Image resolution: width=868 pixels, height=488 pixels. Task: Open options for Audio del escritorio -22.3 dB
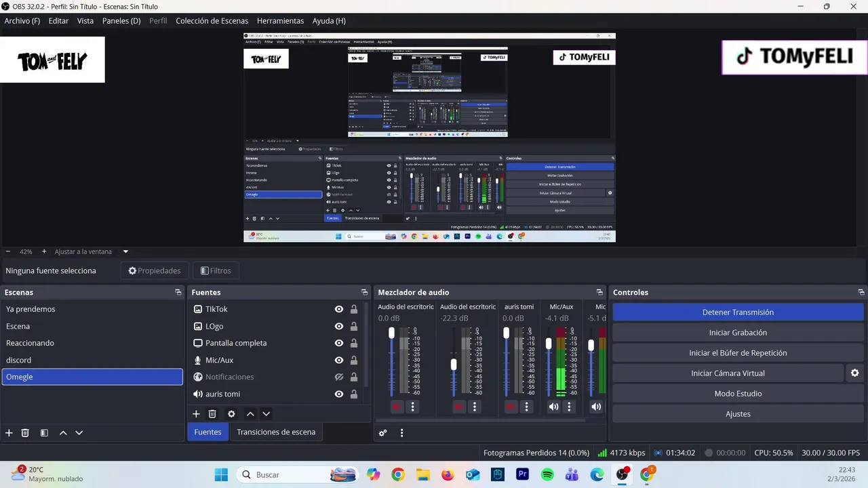tap(475, 407)
